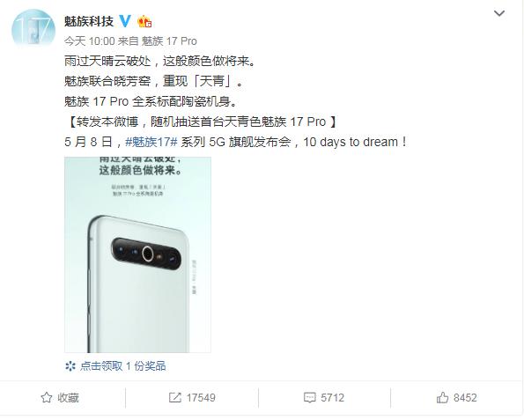Open the post options chevron menu

(499, 13)
